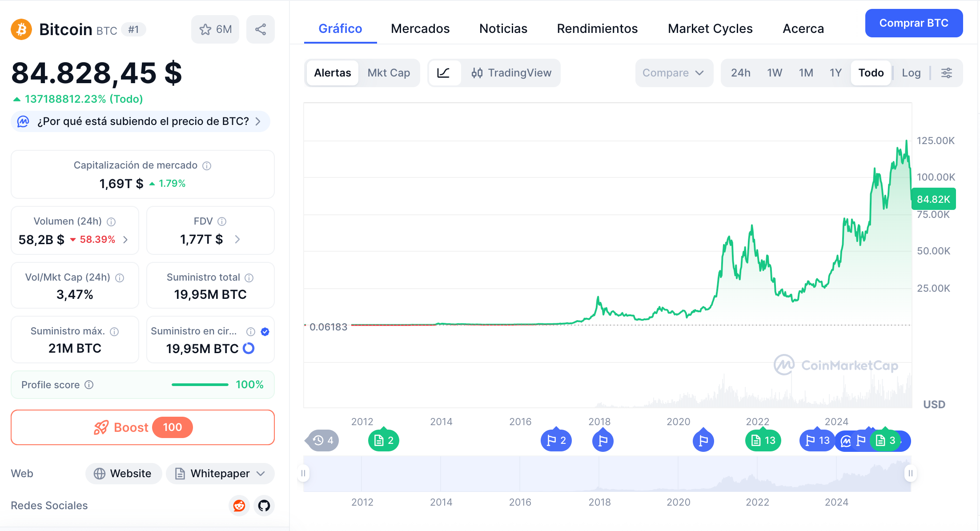Select the line chart view icon
The width and height of the screenshot is (980, 531).
pos(444,73)
